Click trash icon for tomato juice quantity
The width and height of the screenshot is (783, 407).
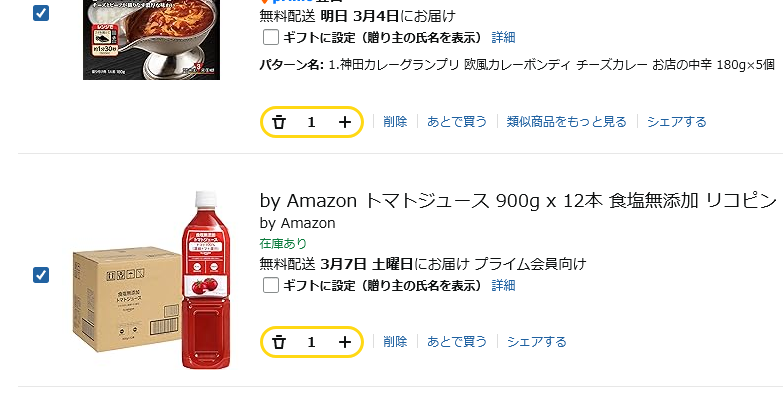279,342
